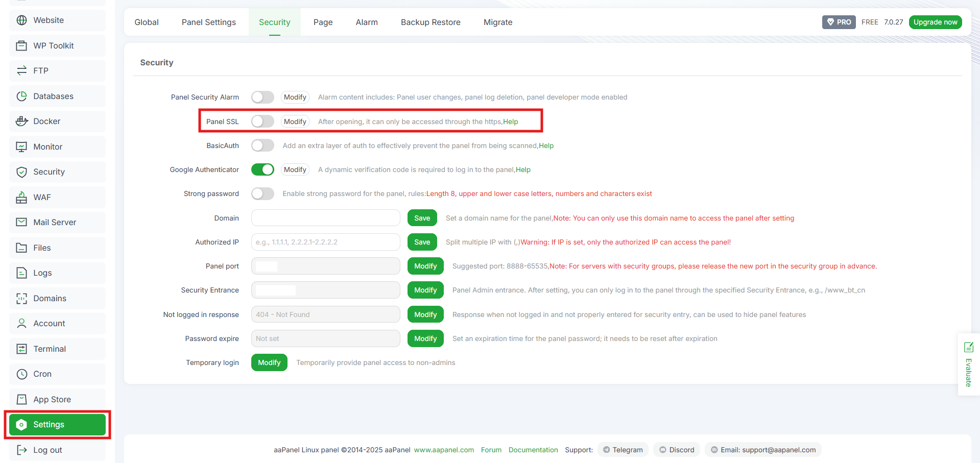Click the Databases icon in sidebar
The width and height of the screenshot is (980, 463).
pos(21,96)
